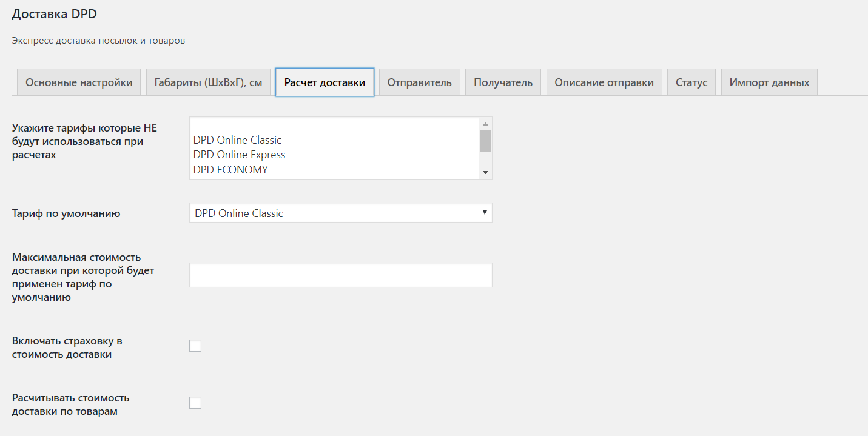Open the Отправитель tab

tap(420, 82)
